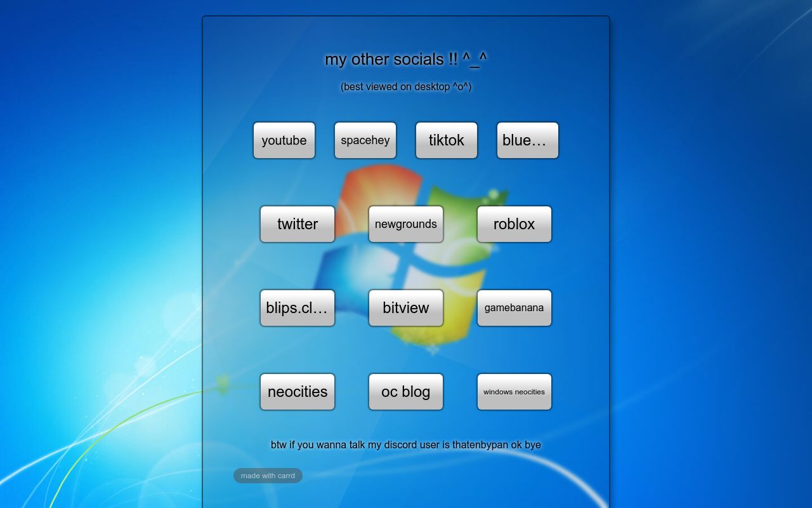The width and height of the screenshot is (812, 508).
Task: Open the neocities button
Action: 298,392
